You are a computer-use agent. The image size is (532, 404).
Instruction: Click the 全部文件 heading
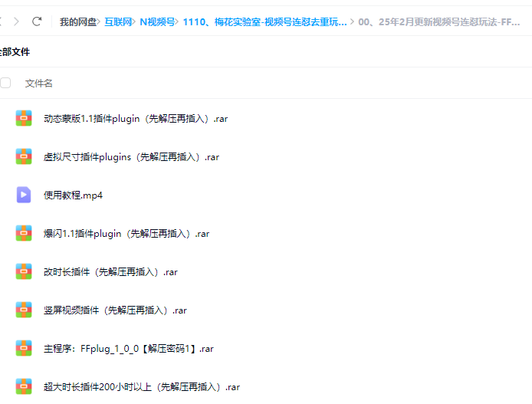click(x=14, y=52)
